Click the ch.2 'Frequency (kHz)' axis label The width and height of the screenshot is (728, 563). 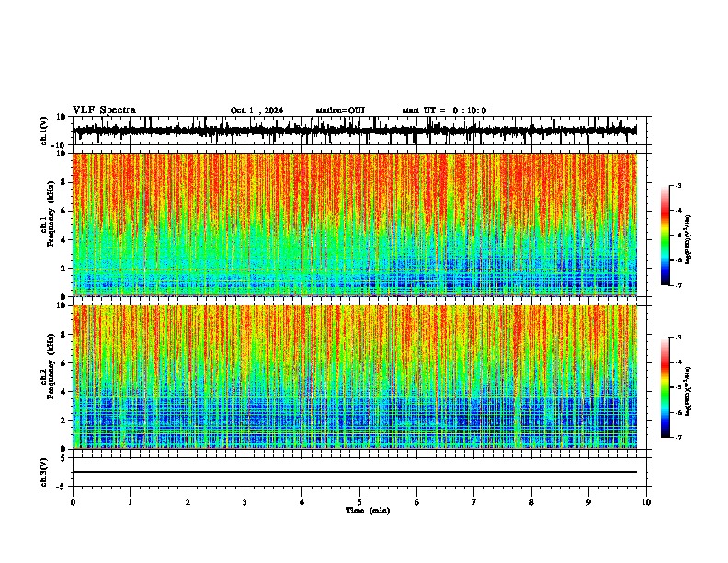click(x=51, y=366)
